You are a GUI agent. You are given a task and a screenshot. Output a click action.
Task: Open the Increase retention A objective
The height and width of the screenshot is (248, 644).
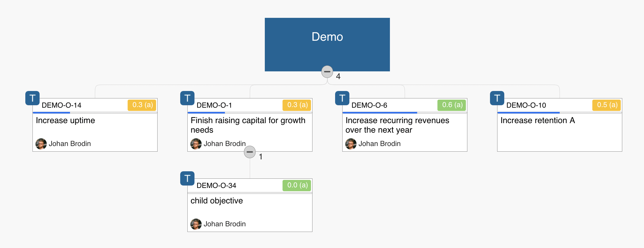tap(538, 120)
